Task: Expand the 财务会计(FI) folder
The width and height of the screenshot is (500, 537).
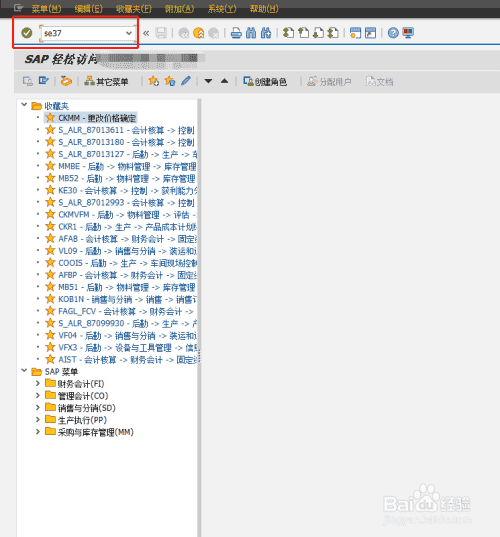Action: (38, 384)
